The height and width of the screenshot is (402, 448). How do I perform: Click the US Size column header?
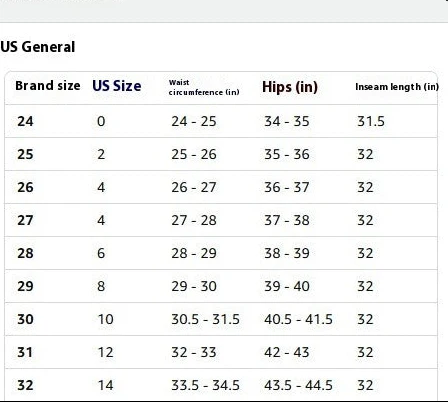pos(117,86)
